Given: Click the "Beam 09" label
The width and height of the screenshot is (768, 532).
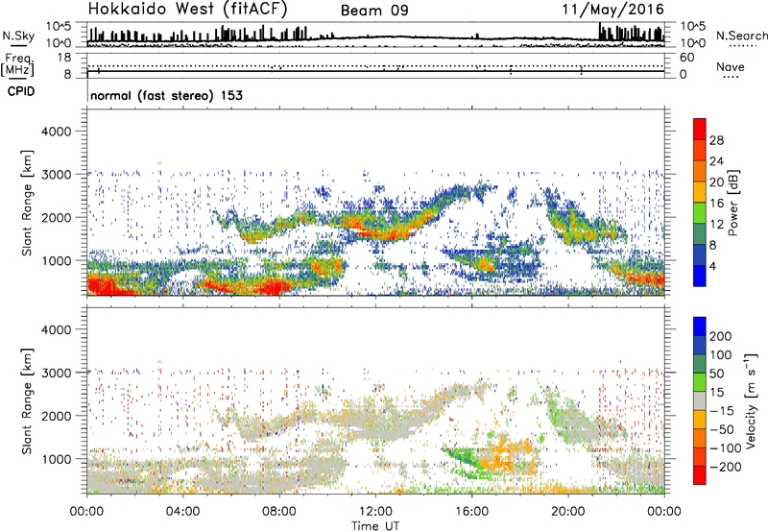Looking at the screenshot, I should tap(374, 11).
